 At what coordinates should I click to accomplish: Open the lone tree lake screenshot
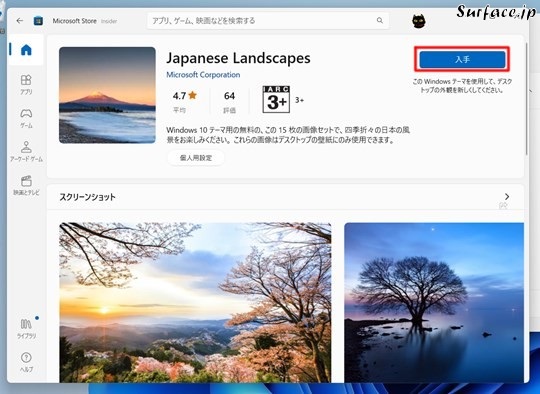point(434,302)
